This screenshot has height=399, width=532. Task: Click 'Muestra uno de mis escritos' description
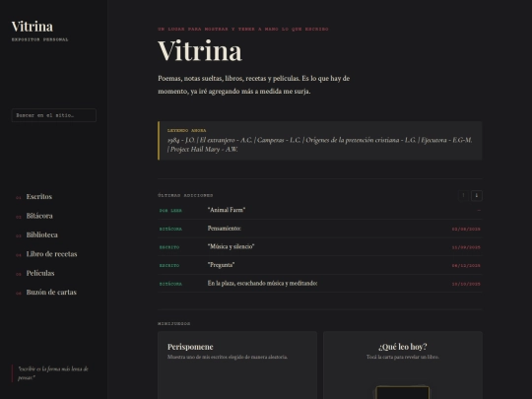pyautogui.click(x=228, y=357)
